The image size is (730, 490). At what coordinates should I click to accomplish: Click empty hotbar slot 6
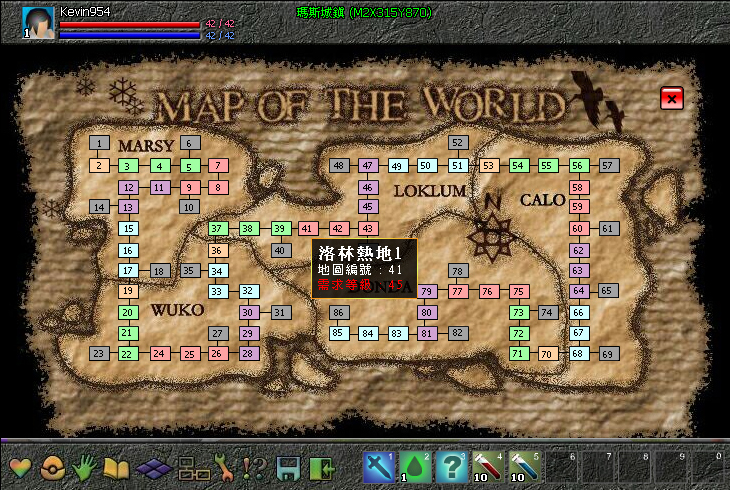tap(561, 467)
